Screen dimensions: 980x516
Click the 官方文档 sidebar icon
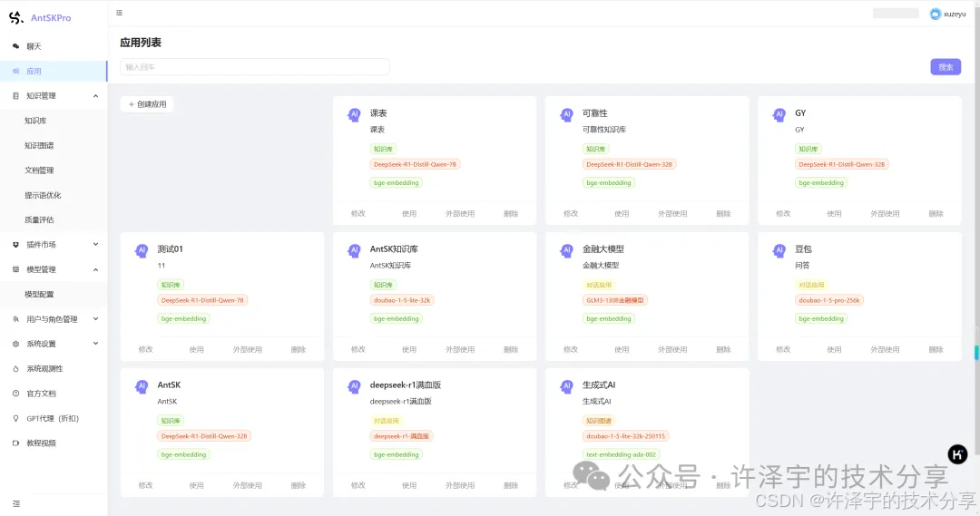[x=15, y=394]
